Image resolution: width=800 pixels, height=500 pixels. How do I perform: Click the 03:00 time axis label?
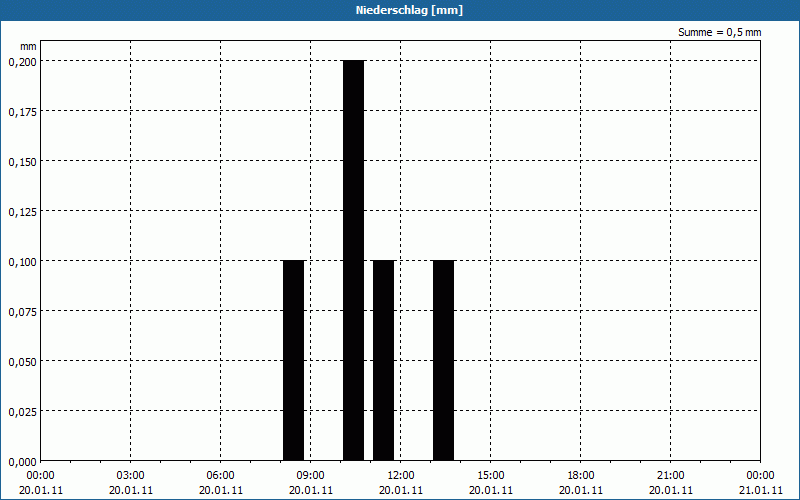131,476
